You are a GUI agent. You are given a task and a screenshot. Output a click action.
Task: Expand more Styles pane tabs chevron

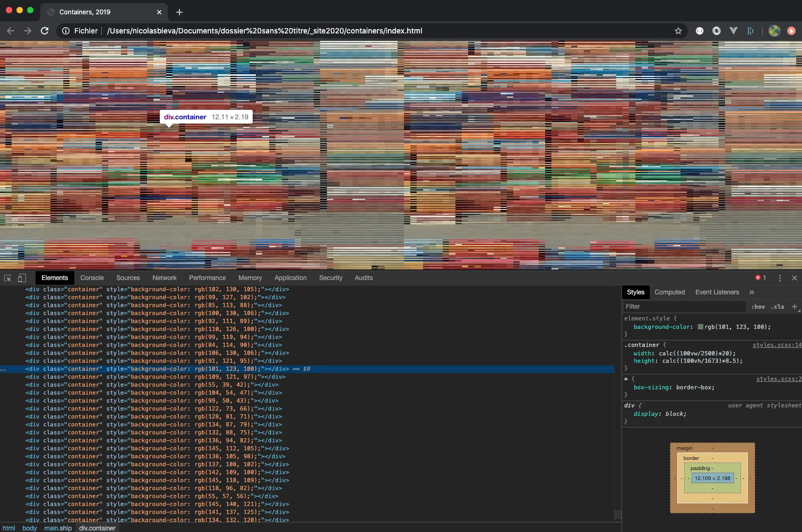coord(752,292)
